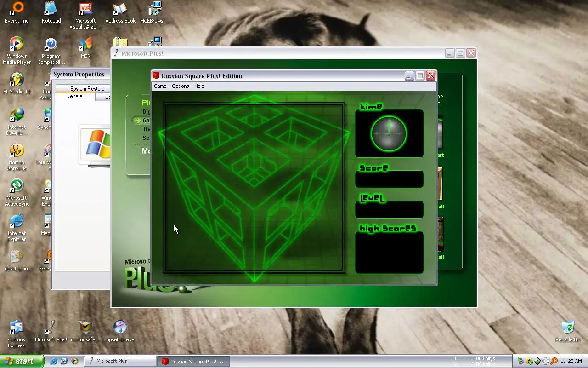Open Microsoft Visual J# desktop shortcut
This screenshot has height=368, width=588.
pyautogui.click(x=85, y=16)
